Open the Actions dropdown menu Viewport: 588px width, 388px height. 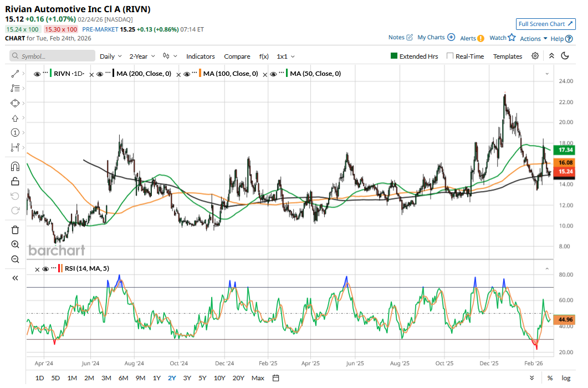click(534, 38)
